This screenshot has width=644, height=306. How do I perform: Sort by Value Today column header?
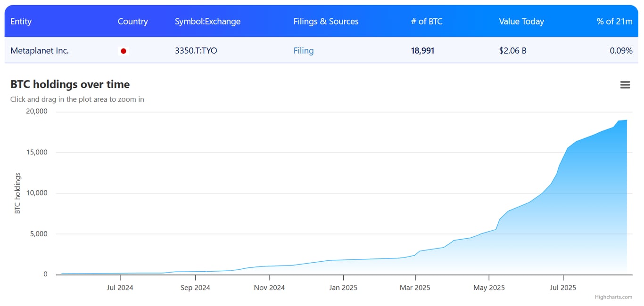(x=521, y=21)
